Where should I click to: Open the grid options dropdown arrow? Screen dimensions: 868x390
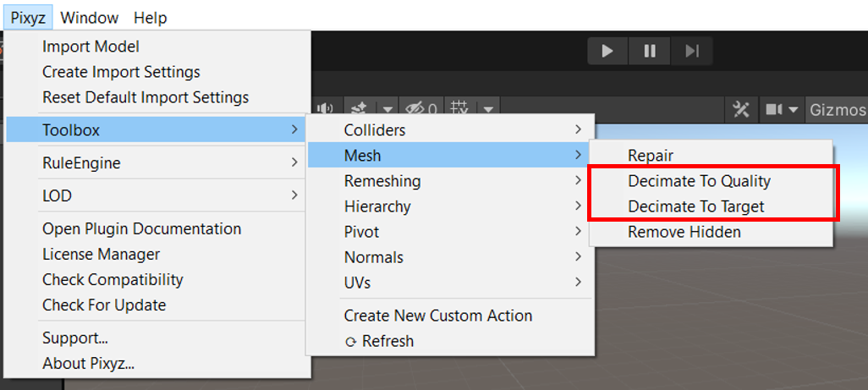click(x=487, y=109)
